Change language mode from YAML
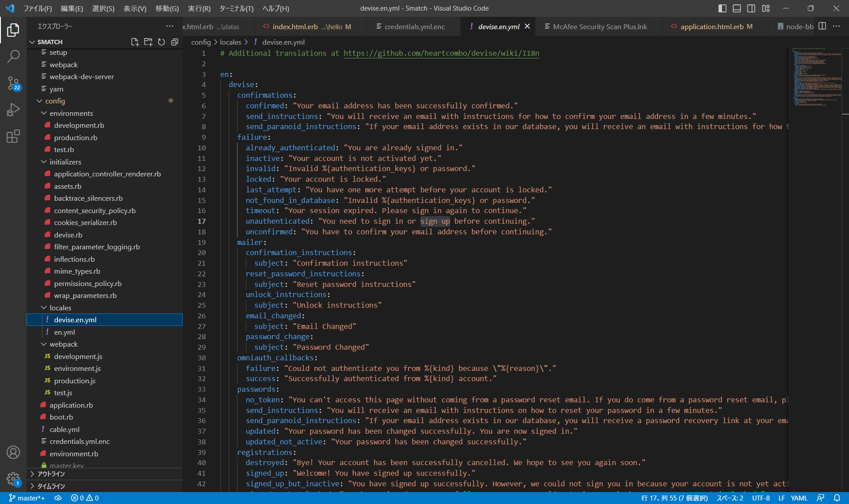The image size is (849, 504). [x=799, y=498]
